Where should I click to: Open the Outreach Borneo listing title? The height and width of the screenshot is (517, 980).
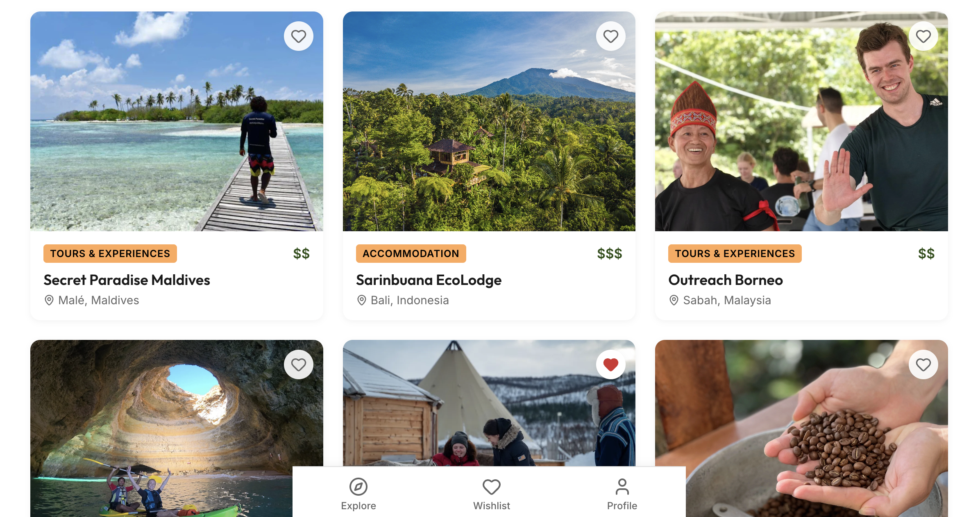pos(725,280)
